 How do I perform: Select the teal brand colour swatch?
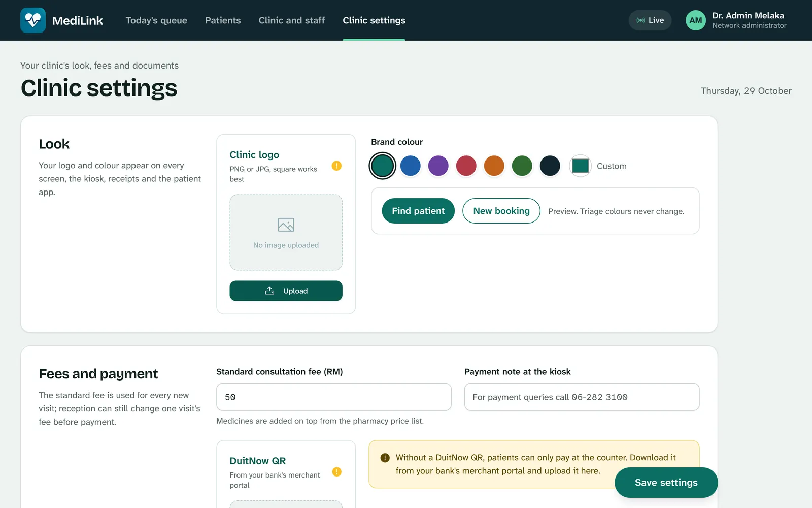point(383,166)
